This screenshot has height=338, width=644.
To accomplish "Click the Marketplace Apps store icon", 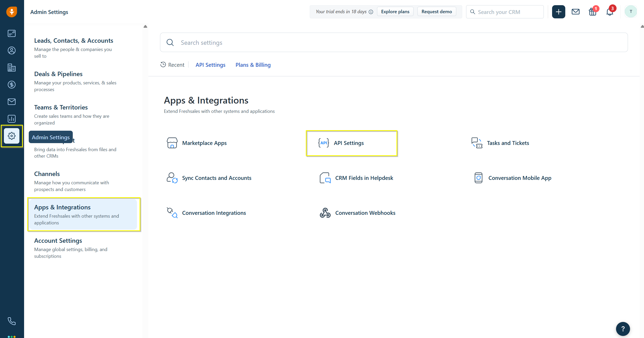I will pos(172,143).
